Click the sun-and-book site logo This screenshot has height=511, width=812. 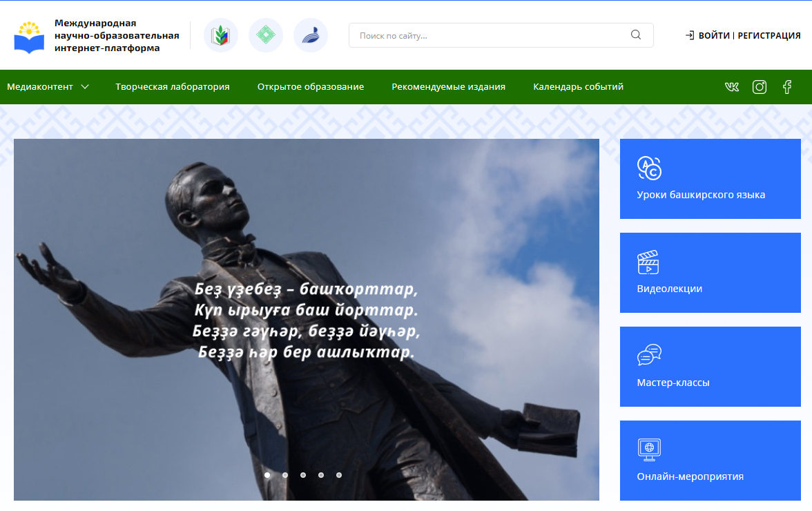tap(29, 37)
